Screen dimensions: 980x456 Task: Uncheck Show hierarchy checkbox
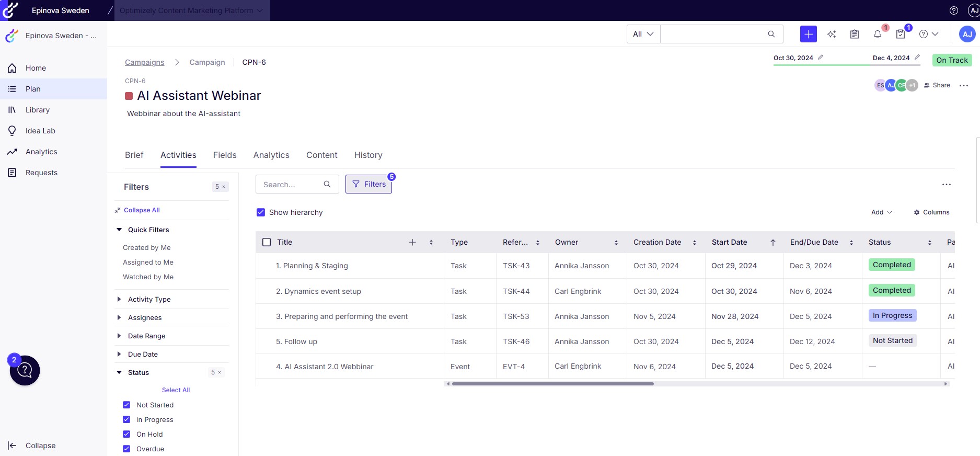click(x=261, y=212)
